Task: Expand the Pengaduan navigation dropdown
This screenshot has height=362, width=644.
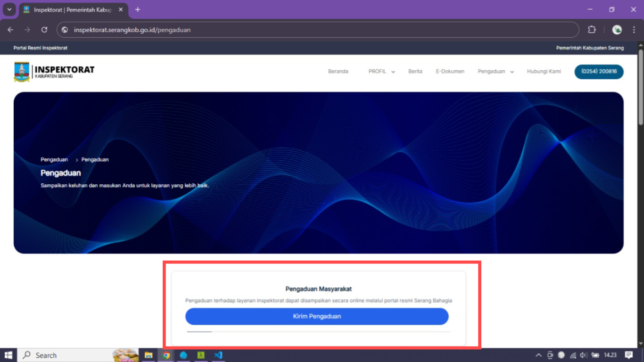Action: click(495, 72)
